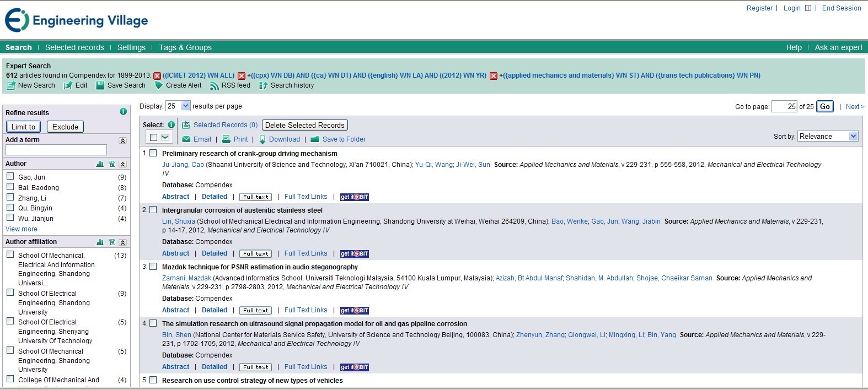Click the Search history icon

[263, 86]
